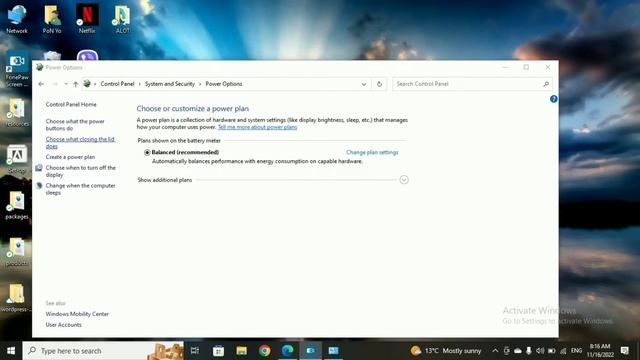The image size is (640, 360).
Task: Expand the address bar history dropdown
Action: click(364, 84)
